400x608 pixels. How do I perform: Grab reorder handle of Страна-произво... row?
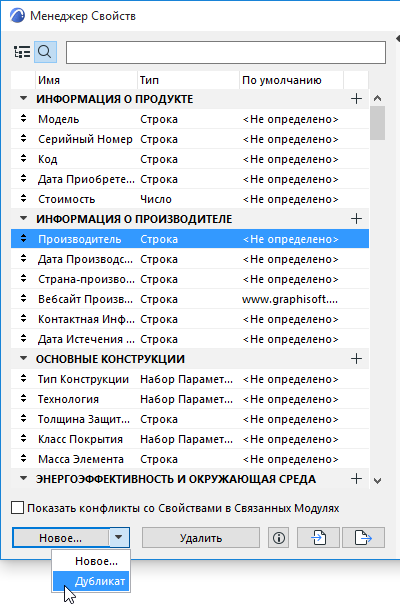pos(24,279)
